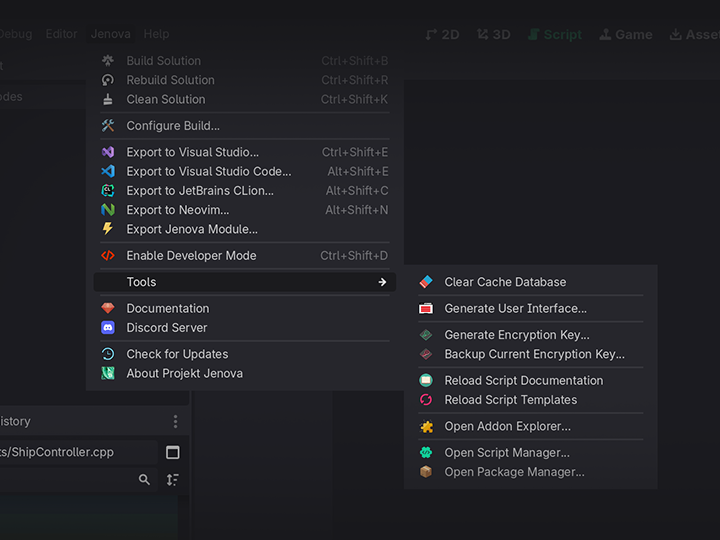Screen dimensions: 720x540
Task: Open the Debug menu
Action: 16,34
